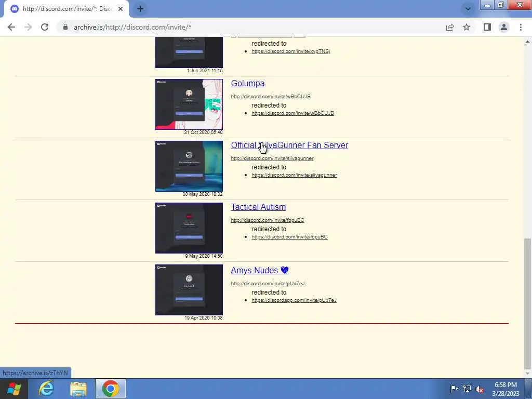This screenshot has height=399, width=532.
Task: Open Official SiIvaGunner Fan Server link
Action: coord(289,145)
